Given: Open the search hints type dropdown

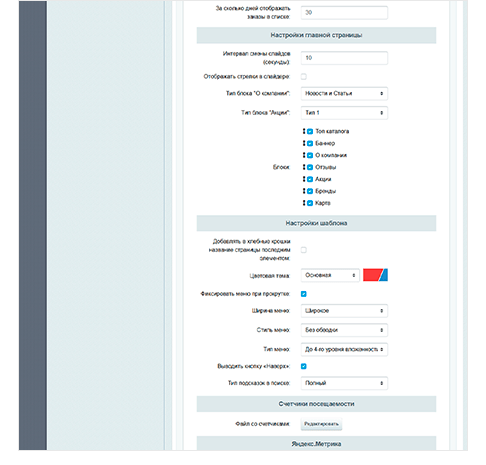Looking at the screenshot, I should coord(344,383).
